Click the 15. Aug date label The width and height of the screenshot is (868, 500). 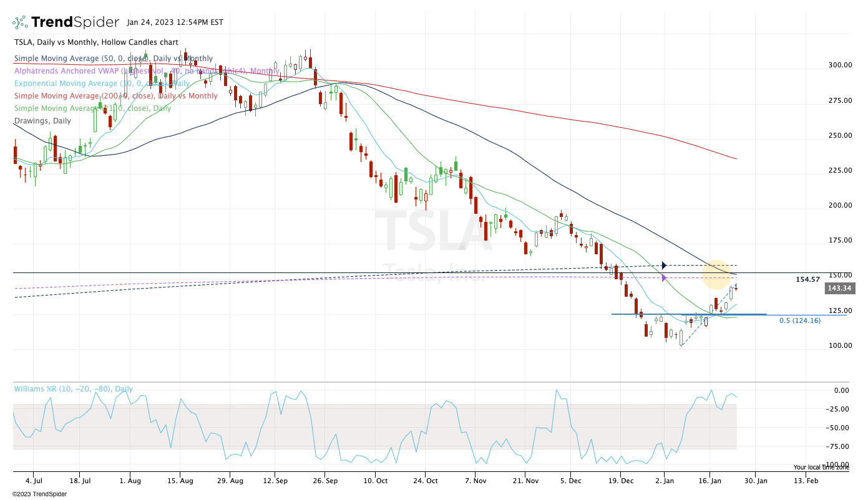coord(180,481)
